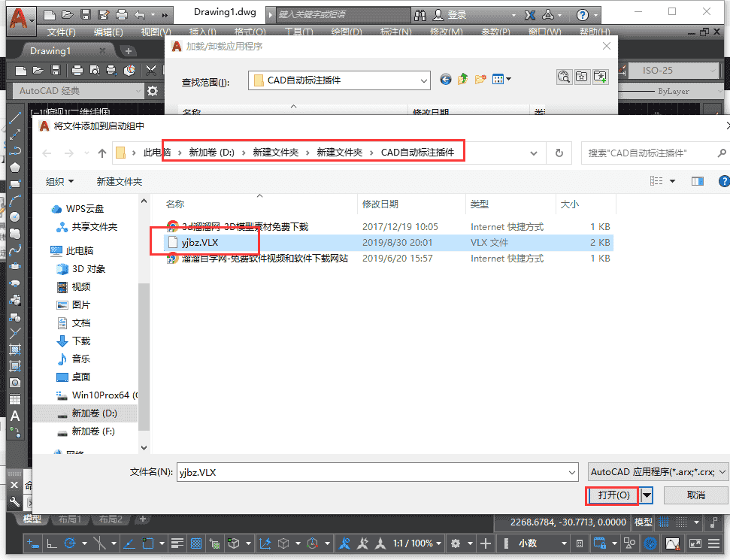Click workspace settings gear beside AutoCAD 经典

pos(152,91)
